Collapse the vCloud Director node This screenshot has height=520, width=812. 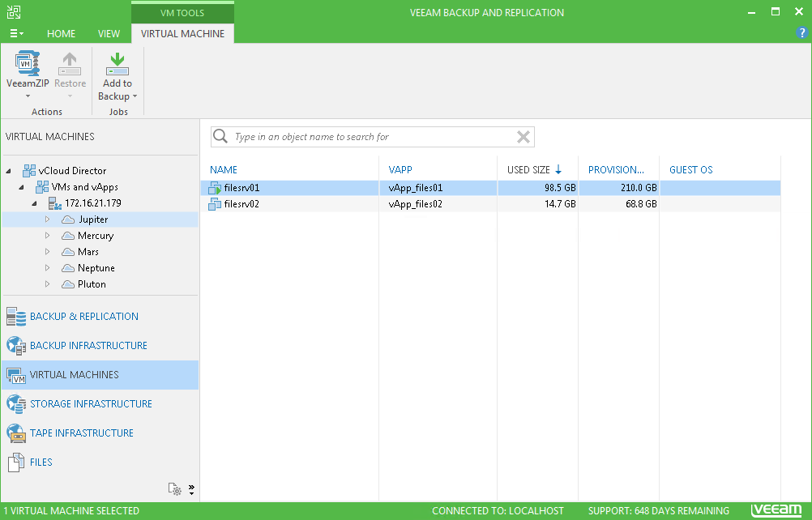[x=9, y=171]
